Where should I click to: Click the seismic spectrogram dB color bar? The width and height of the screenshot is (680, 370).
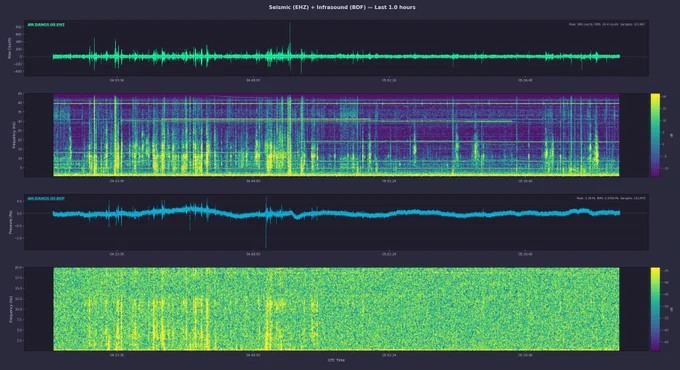click(655, 135)
